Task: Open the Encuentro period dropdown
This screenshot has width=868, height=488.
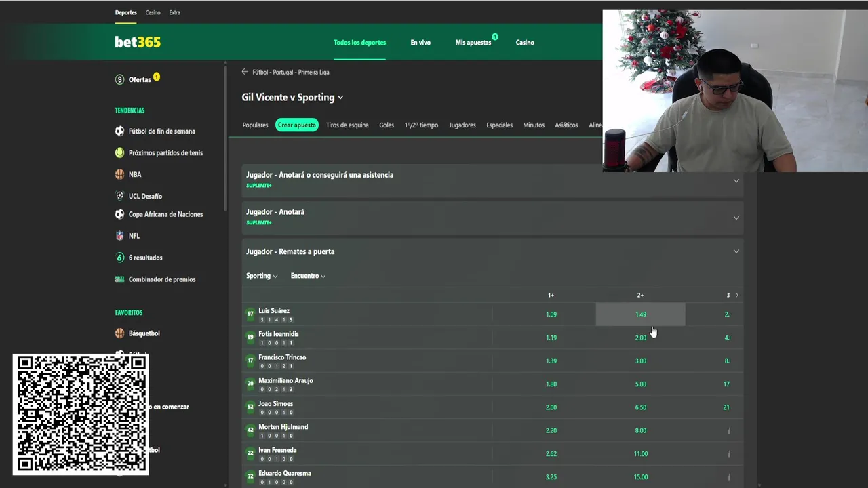Action: (308, 276)
